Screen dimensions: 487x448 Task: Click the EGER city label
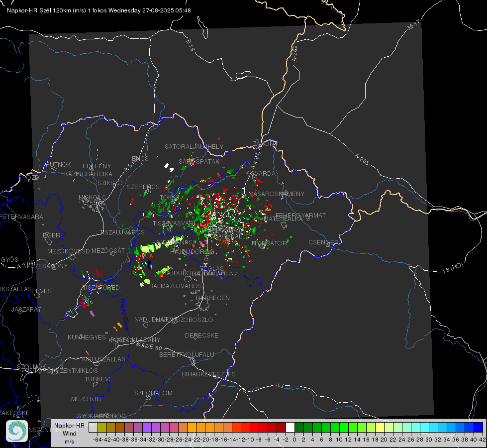(52, 235)
